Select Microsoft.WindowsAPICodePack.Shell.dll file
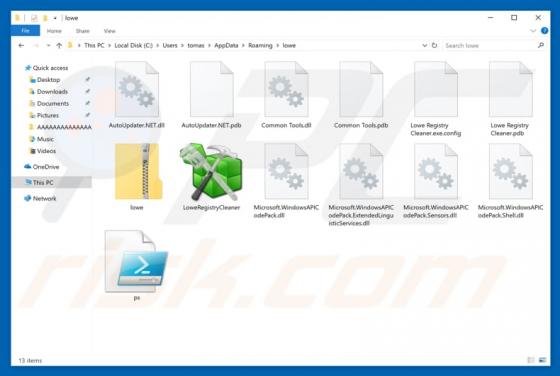The height and width of the screenshot is (376, 560). point(510,181)
